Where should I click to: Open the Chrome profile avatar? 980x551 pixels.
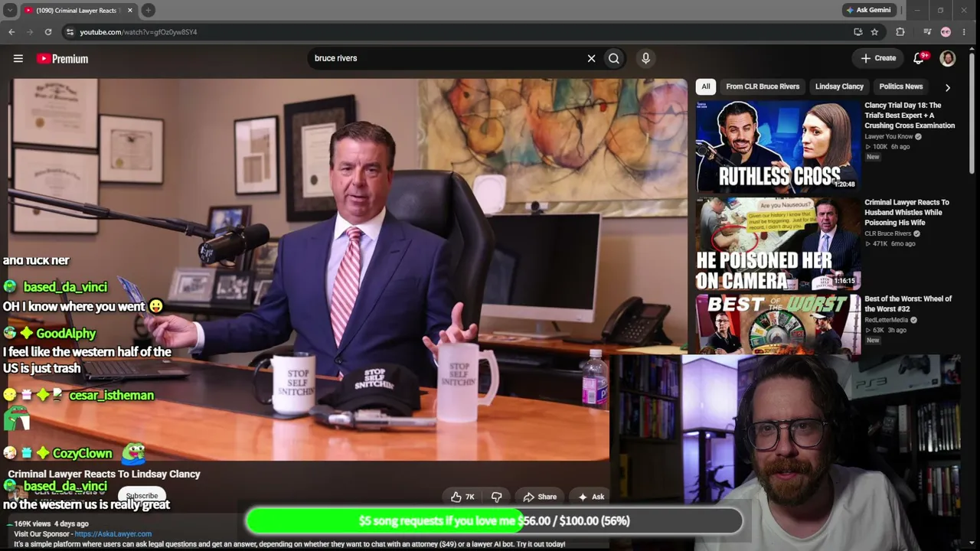click(x=946, y=32)
